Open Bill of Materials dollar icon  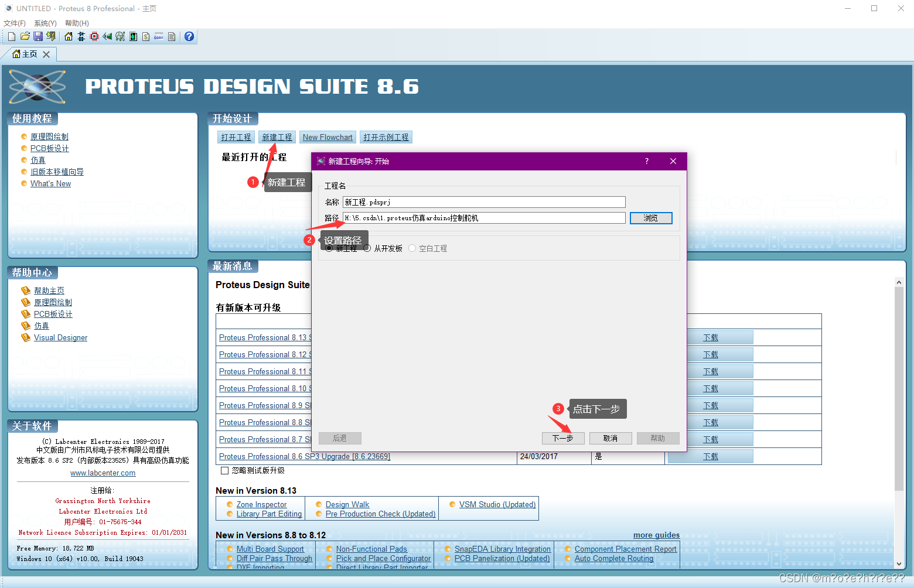(146, 36)
